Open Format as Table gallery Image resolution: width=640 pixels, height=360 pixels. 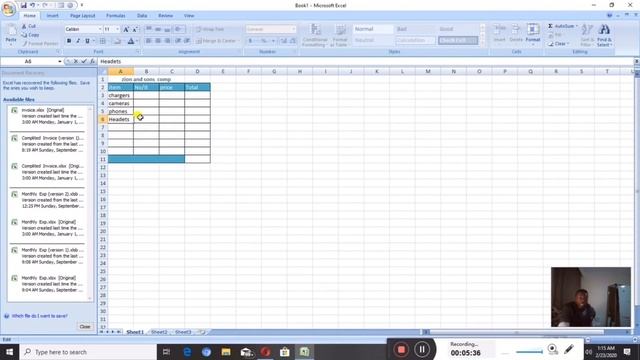tap(340, 35)
